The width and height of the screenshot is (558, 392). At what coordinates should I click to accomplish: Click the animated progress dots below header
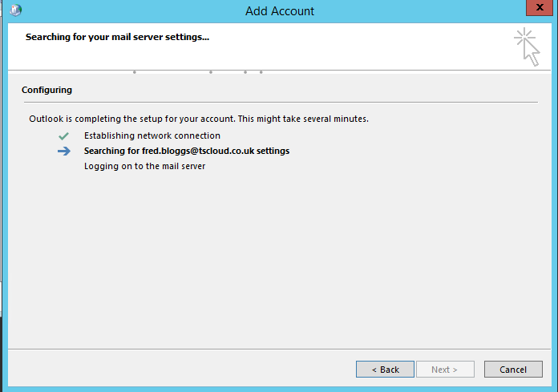click(197, 72)
